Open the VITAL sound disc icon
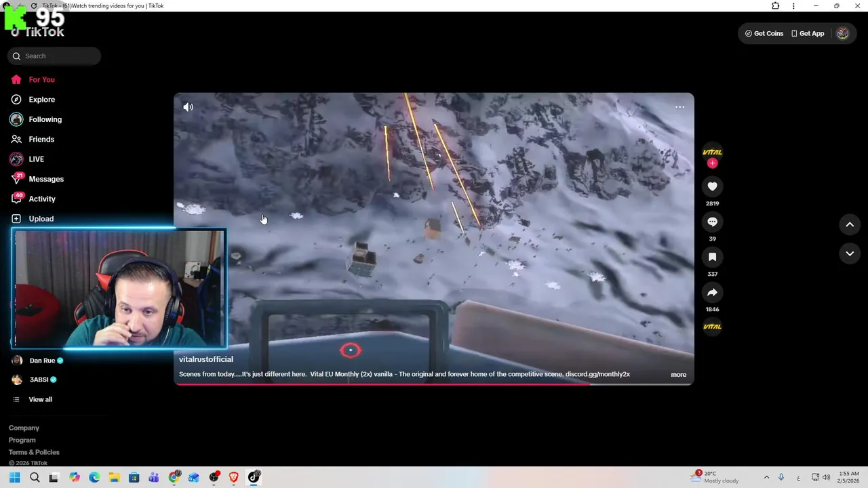868x488 pixels. tap(712, 327)
